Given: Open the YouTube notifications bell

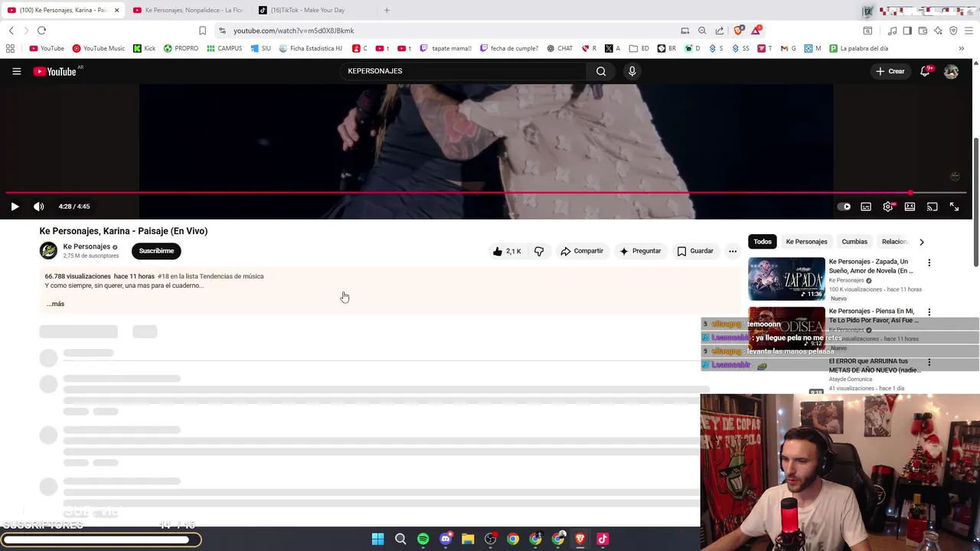Looking at the screenshot, I should coord(926,71).
